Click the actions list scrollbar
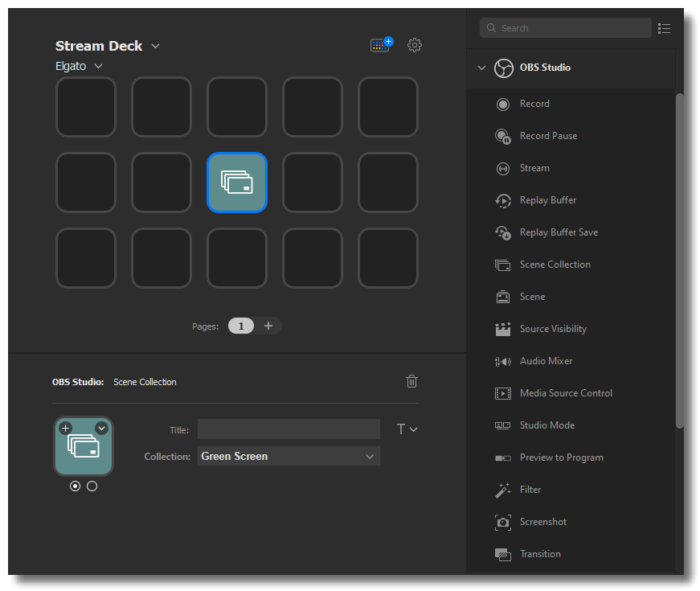 click(679, 261)
